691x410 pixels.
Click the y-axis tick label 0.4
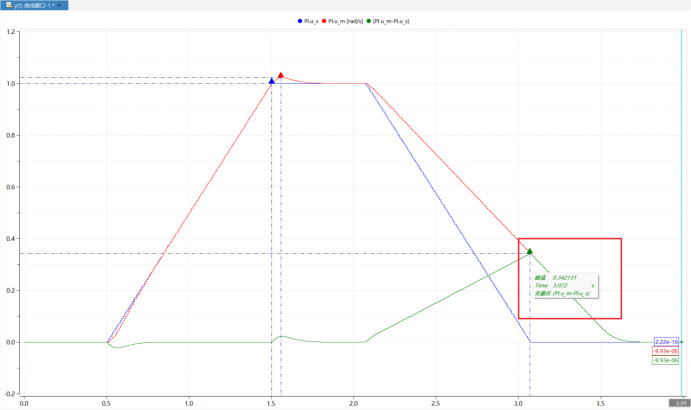tap(11, 239)
